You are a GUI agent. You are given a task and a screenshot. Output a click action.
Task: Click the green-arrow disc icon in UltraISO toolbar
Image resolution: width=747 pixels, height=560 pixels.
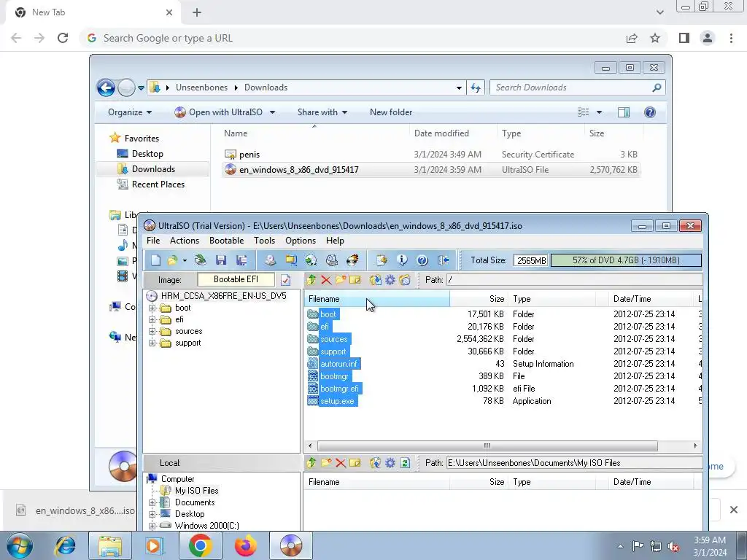pos(311,260)
